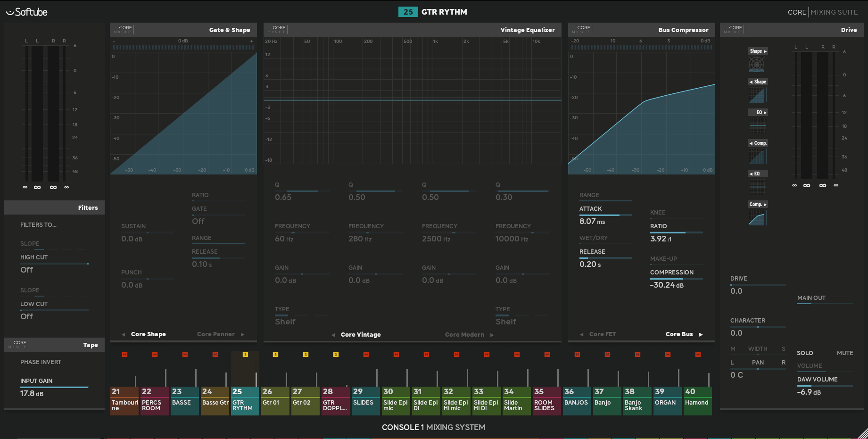
Task: Click the red M marker above track 36
Action: [x=577, y=354]
